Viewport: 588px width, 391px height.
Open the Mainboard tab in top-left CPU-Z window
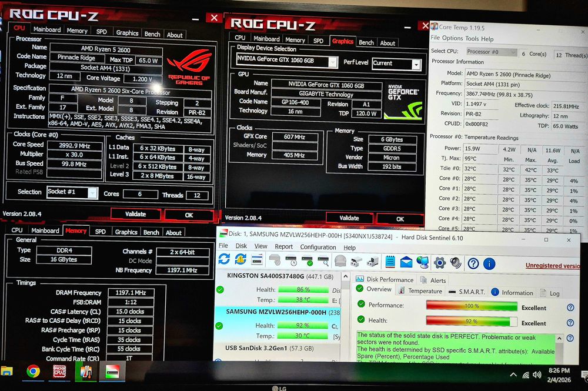(47, 29)
